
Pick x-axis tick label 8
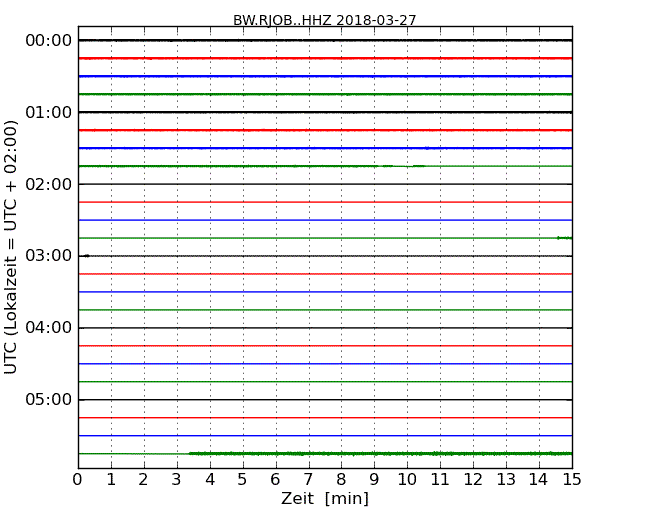341,480
